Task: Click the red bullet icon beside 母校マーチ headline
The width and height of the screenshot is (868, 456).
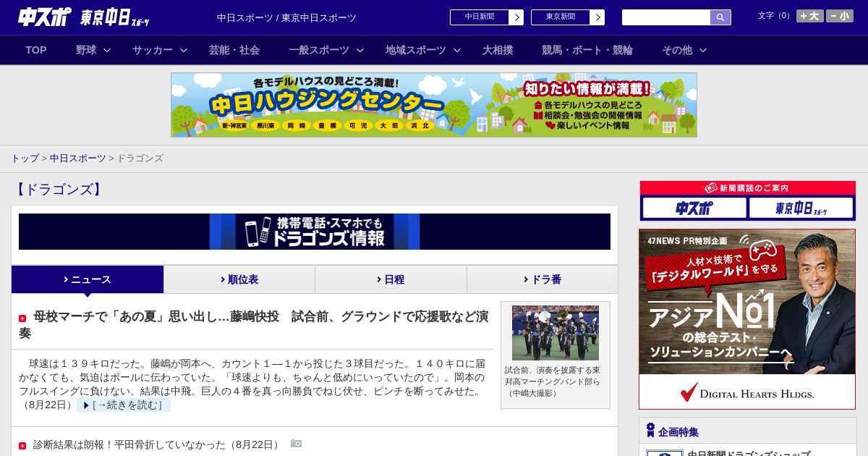Action: click(22, 318)
